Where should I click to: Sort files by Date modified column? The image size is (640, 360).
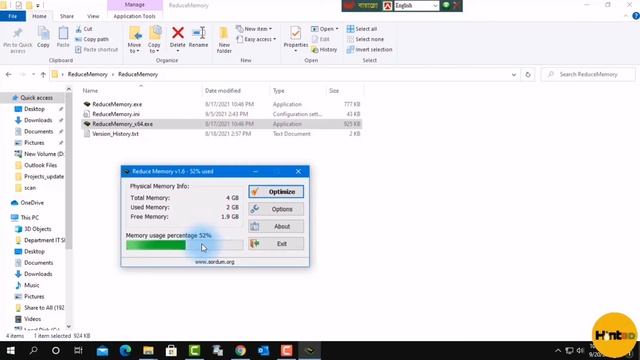click(223, 91)
